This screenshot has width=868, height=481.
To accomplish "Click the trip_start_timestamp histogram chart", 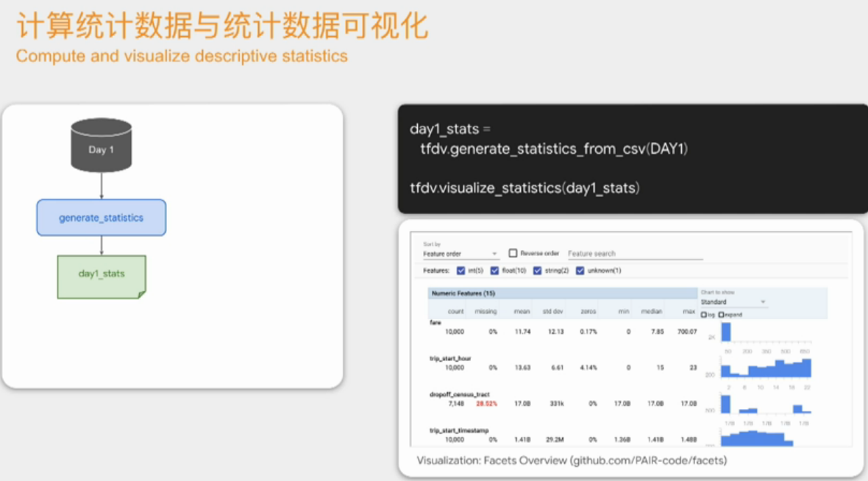I will point(757,438).
